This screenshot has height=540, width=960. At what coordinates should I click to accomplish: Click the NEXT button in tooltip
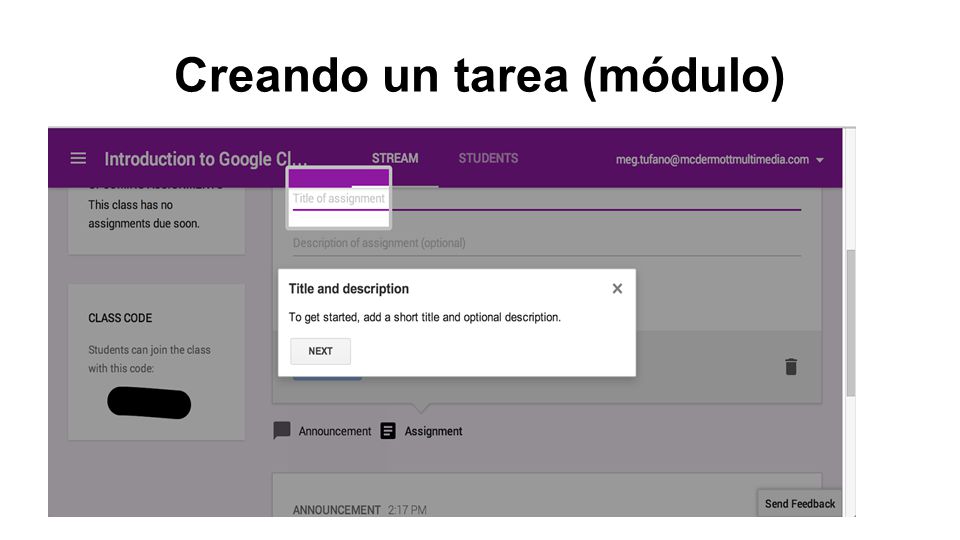click(320, 351)
